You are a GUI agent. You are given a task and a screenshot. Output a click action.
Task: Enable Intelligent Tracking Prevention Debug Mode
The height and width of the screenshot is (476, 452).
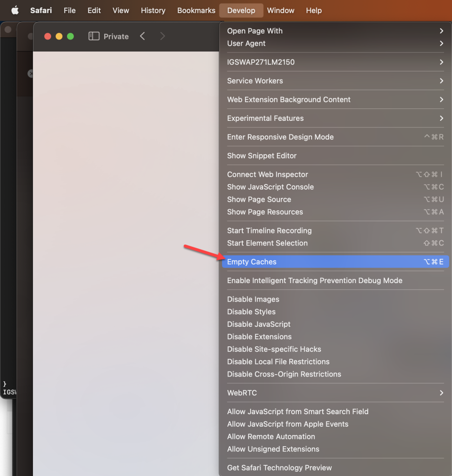(335, 280)
